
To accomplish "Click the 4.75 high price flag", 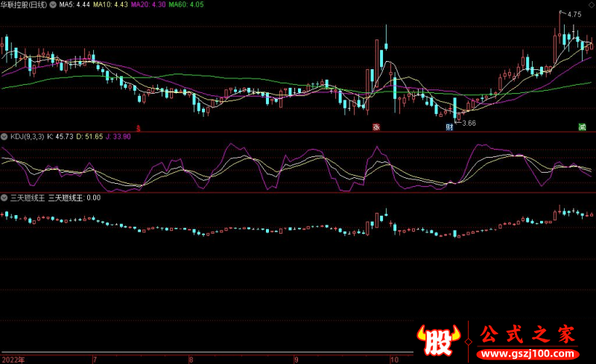I will [573, 14].
